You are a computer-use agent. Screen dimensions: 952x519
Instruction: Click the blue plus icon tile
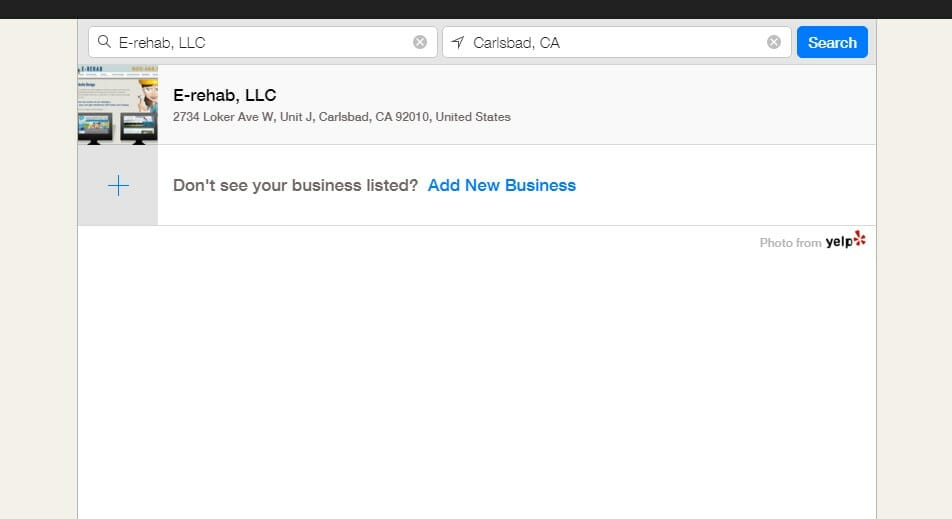(118, 185)
